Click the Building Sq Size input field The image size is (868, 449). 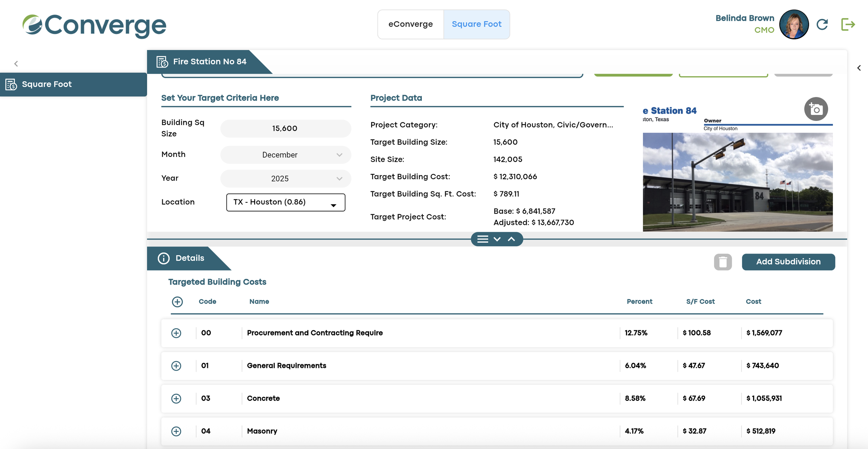(x=285, y=128)
